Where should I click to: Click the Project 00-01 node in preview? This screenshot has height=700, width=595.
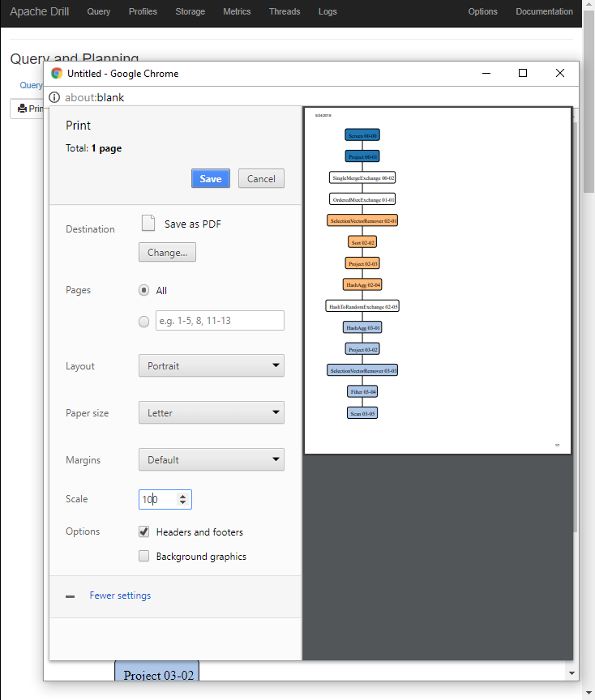pos(362,156)
